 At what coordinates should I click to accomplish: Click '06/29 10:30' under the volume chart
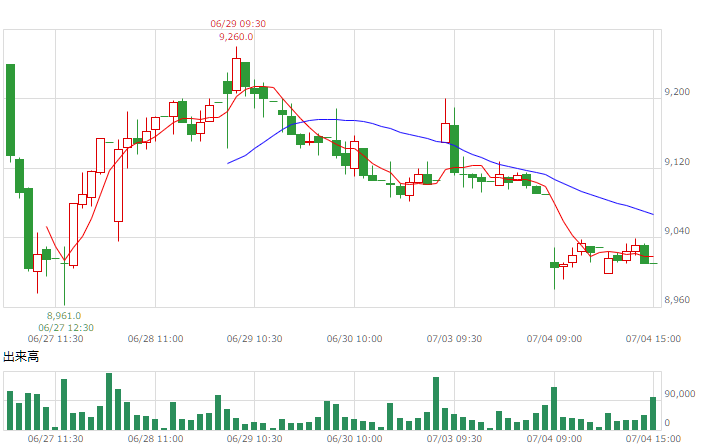tap(255, 438)
